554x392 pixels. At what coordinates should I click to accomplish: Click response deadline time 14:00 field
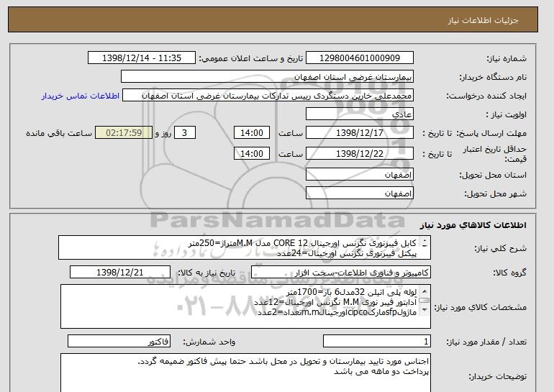coord(252,133)
